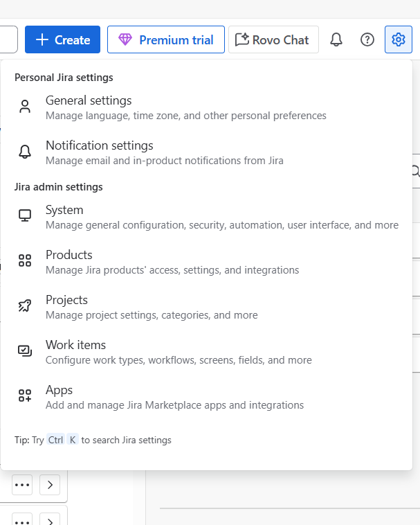
Task: Close settings menu via gear icon
Action: point(399,39)
